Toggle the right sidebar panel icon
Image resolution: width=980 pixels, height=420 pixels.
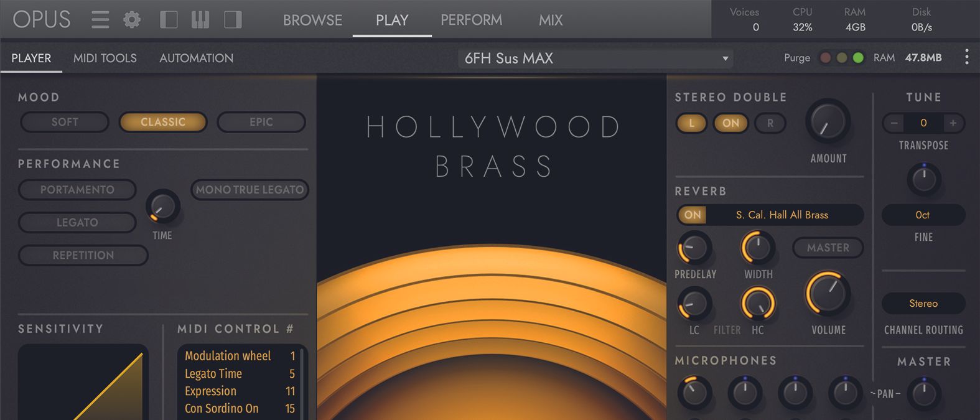[233, 20]
